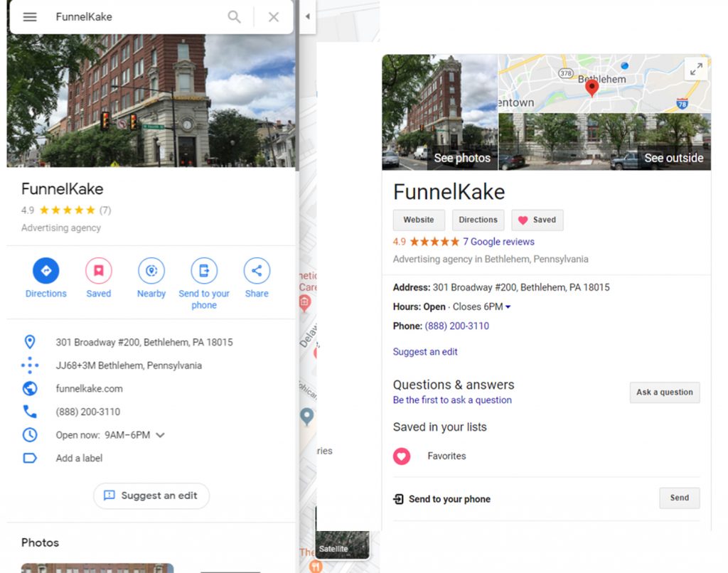Open the (7) reviews count in the side panel
This screenshot has width=728, height=573.
pos(105,210)
